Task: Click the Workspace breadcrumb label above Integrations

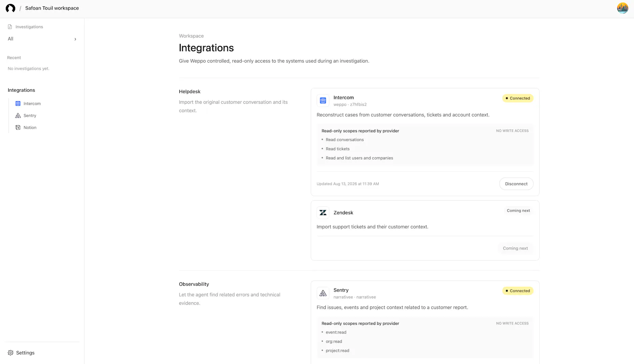Action: tap(191, 36)
